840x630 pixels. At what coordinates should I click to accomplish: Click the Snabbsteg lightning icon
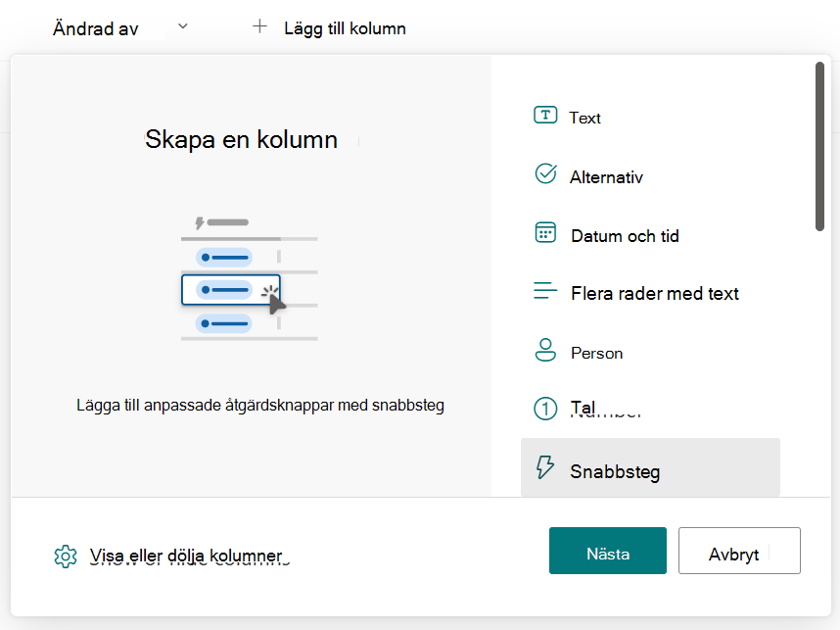click(545, 467)
